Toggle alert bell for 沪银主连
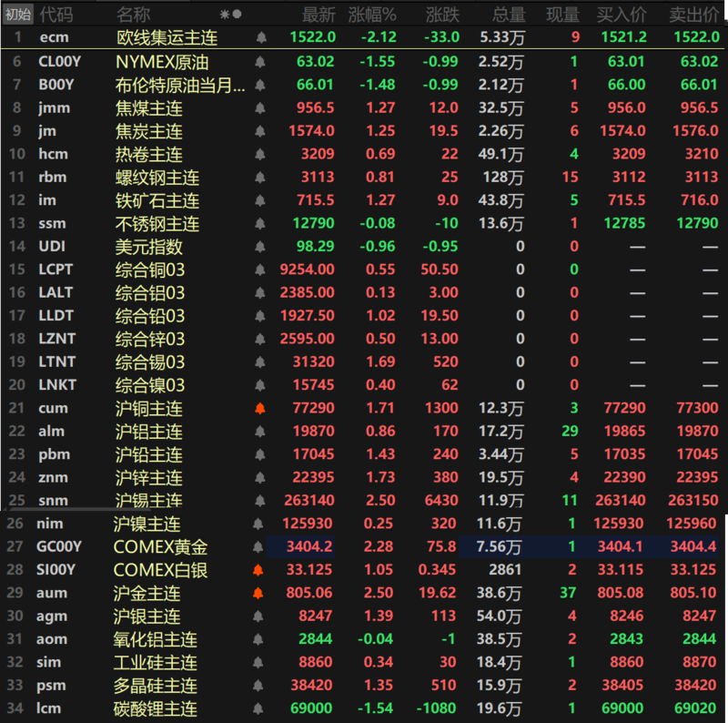The width and height of the screenshot is (728, 723). tap(258, 616)
